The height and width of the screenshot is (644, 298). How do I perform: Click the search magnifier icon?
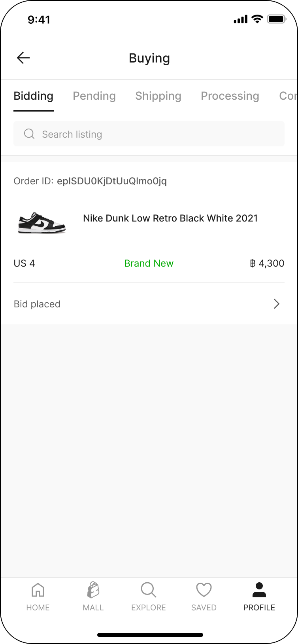tap(29, 134)
